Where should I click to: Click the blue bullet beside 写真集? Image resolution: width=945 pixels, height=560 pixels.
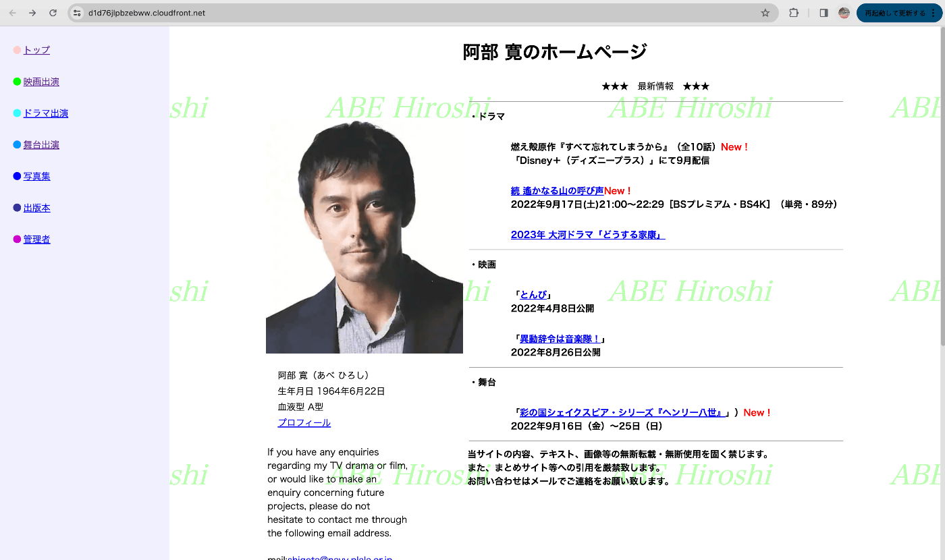coord(17,176)
